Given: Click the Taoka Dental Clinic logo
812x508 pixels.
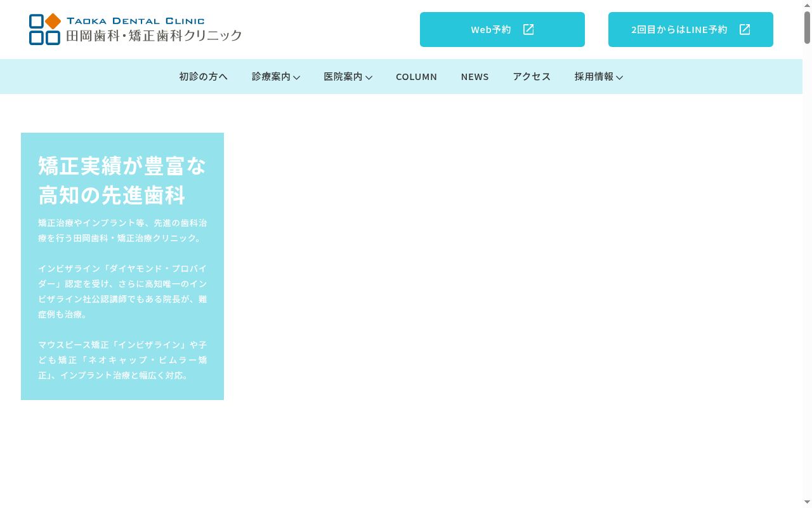Looking at the screenshot, I should (135, 29).
